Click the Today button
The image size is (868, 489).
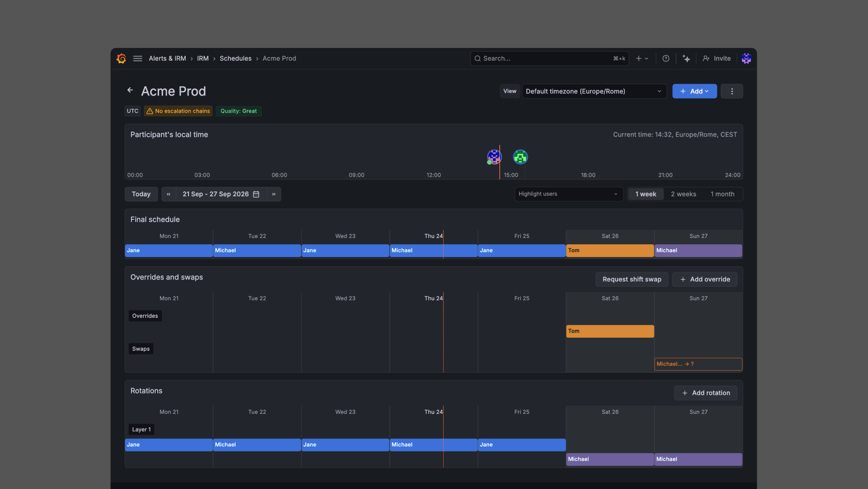pyautogui.click(x=141, y=194)
